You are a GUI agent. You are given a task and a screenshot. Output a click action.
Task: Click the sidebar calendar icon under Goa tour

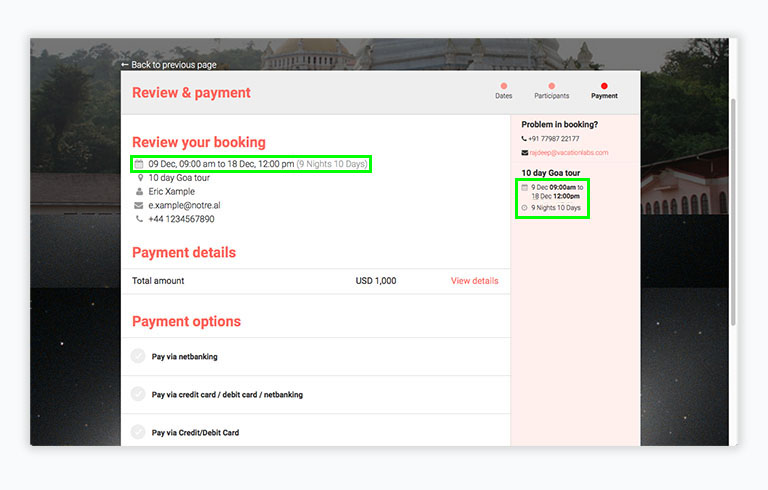click(525, 187)
